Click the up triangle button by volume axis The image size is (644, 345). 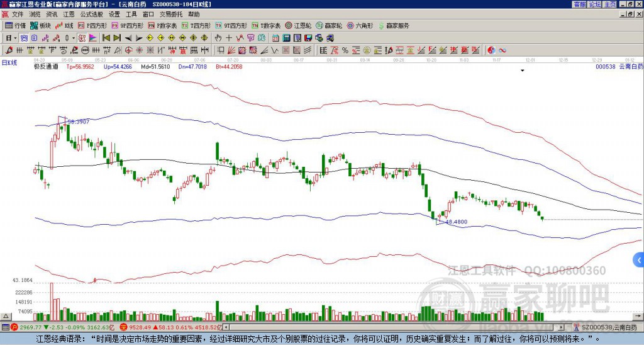tap(6, 316)
